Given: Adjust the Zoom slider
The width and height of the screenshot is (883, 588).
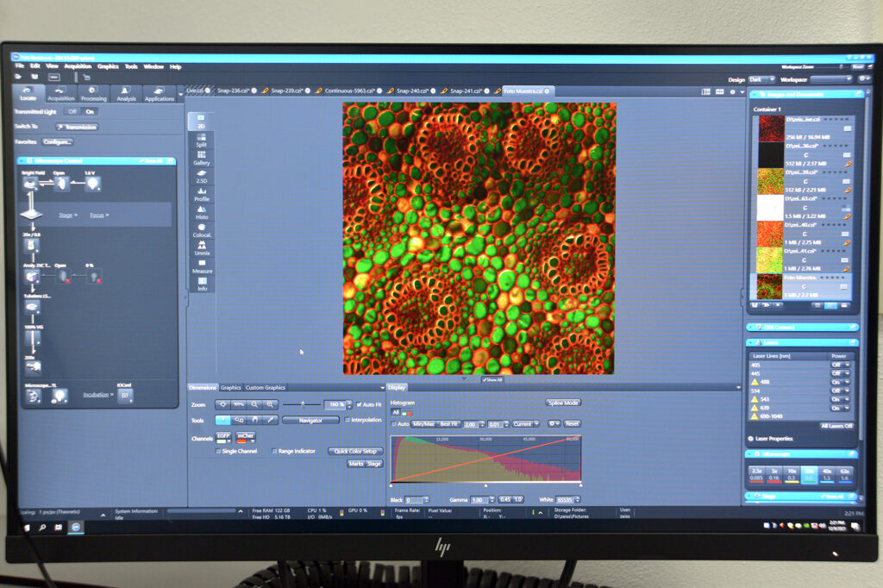Looking at the screenshot, I should pyautogui.click(x=303, y=404).
